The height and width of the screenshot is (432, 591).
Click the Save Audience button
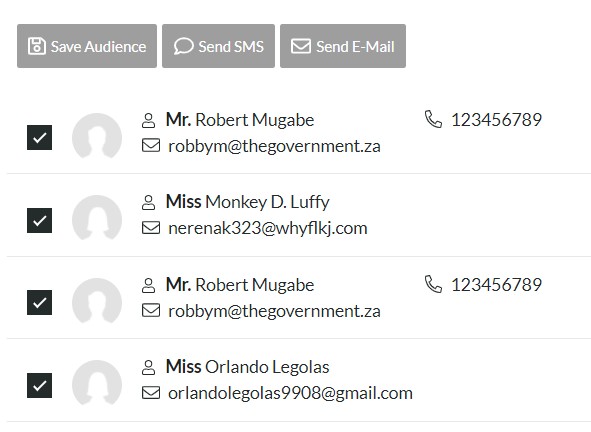(87, 46)
